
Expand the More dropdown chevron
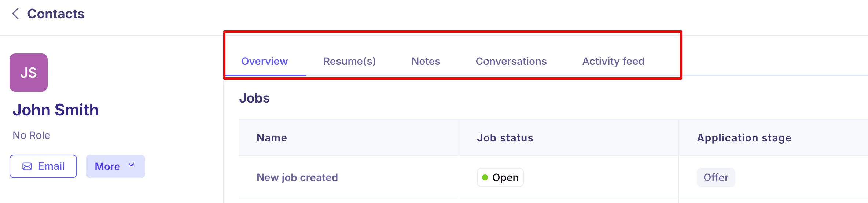click(131, 166)
